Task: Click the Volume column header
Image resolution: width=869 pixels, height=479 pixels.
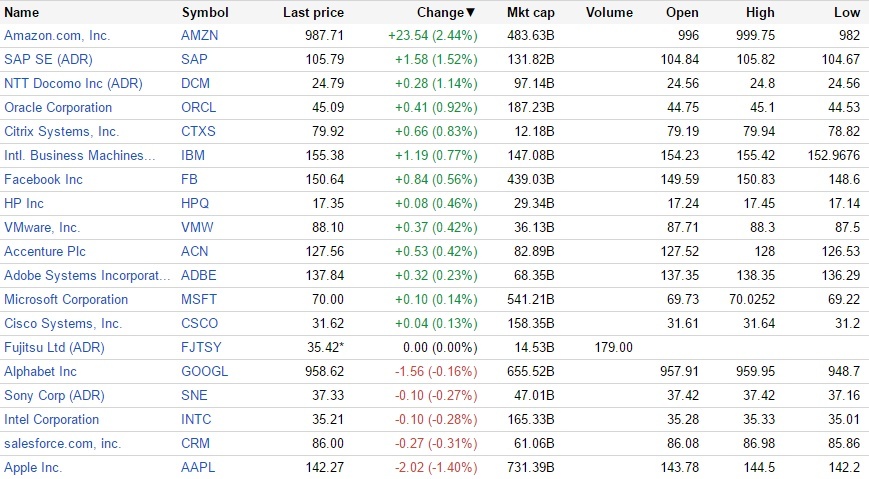Action: tap(609, 13)
